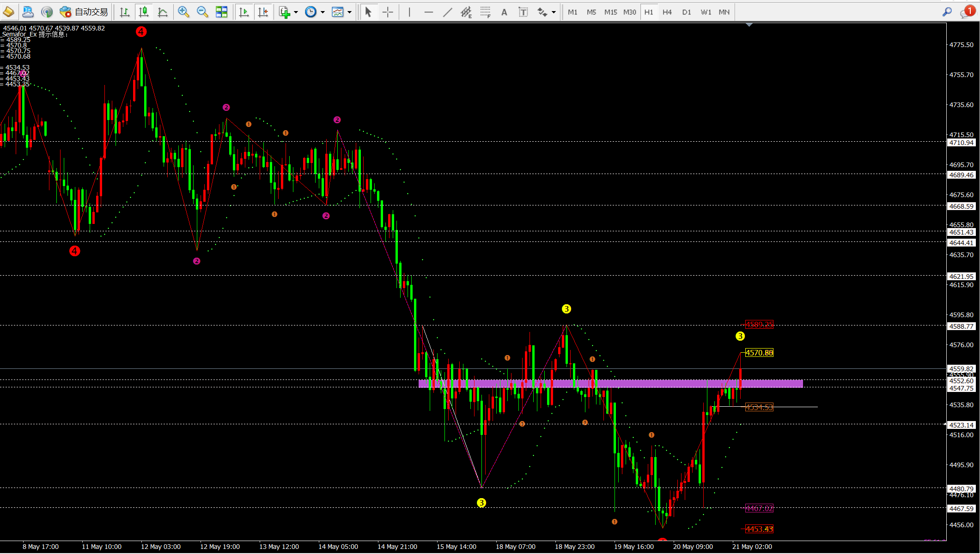Select the text label tool
Screen dimensions: 980x554
coord(523,12)
